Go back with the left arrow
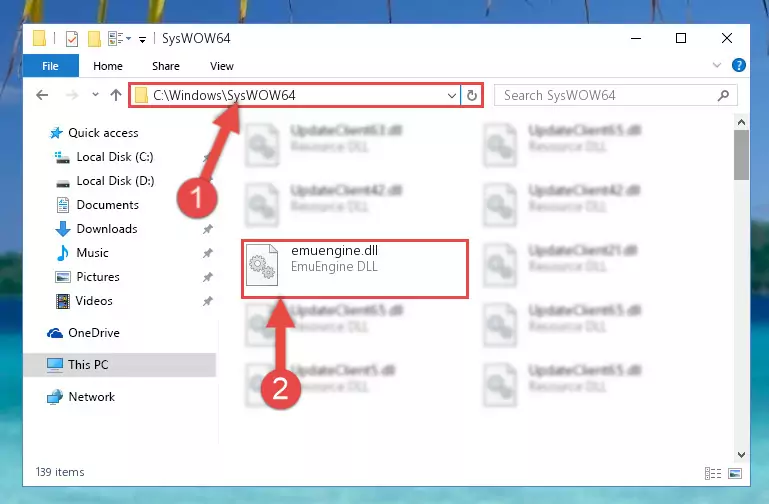The width and height of the screenshot is (769, 504). coord(42,95)
